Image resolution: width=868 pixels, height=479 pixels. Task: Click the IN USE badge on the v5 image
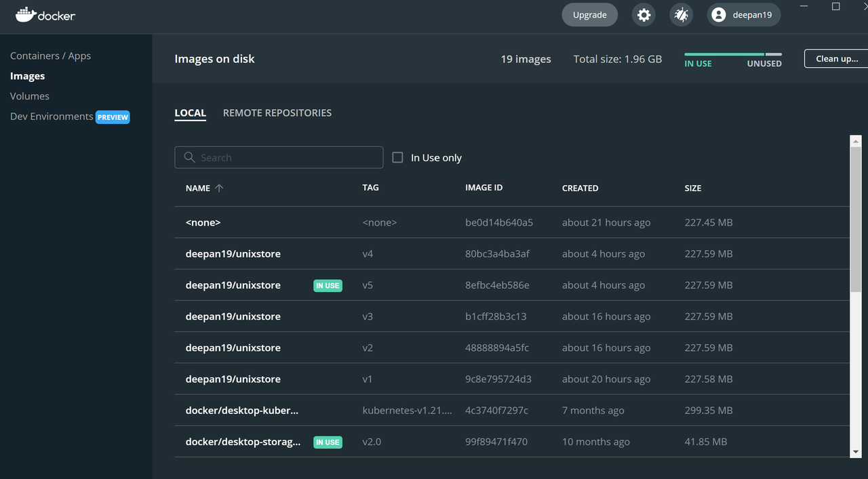328,285
